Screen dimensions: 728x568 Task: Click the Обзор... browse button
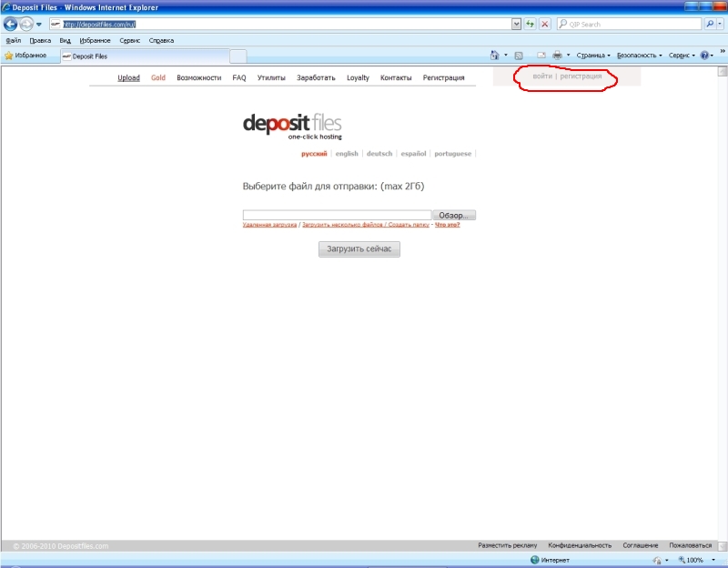tap(453, 215)
